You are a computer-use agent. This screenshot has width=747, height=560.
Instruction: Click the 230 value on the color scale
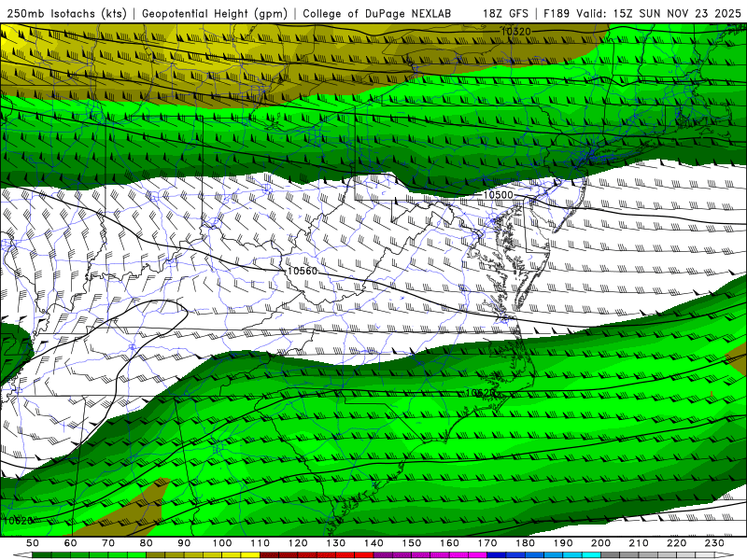pos(714,543)
